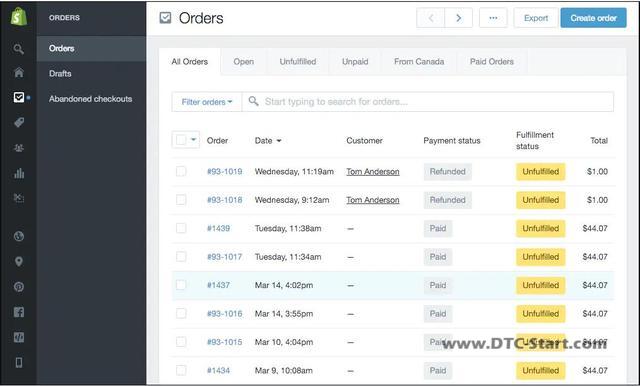
Task: Select Orders in the sidebar submenu
Action: (91, 49)
